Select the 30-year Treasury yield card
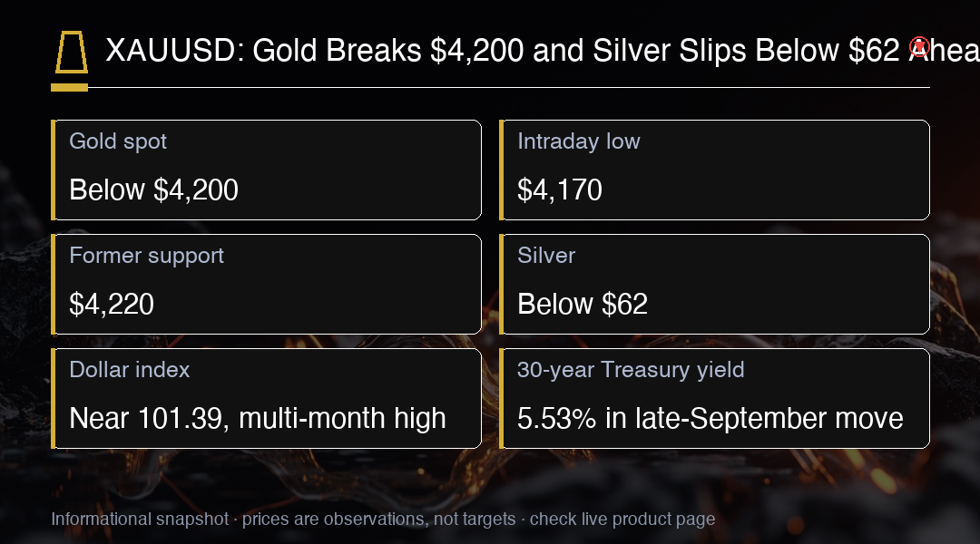 click(x=714, y=398)
